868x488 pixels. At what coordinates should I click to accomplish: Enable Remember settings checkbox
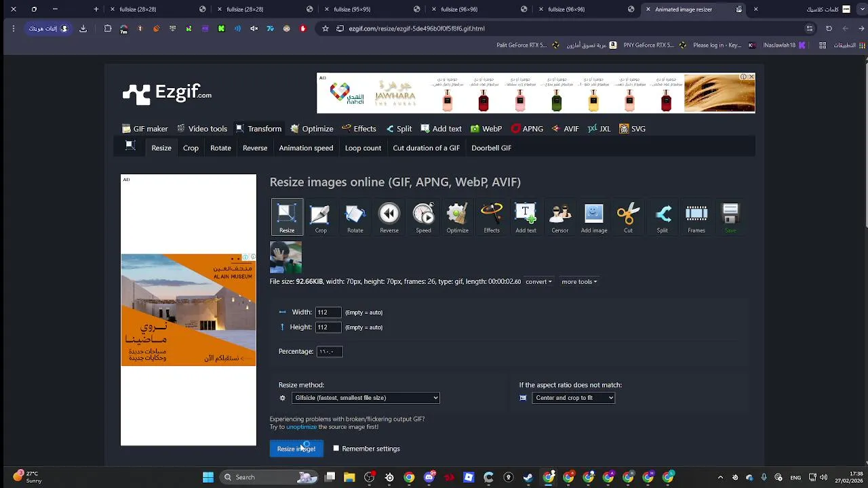coord(336,449)
